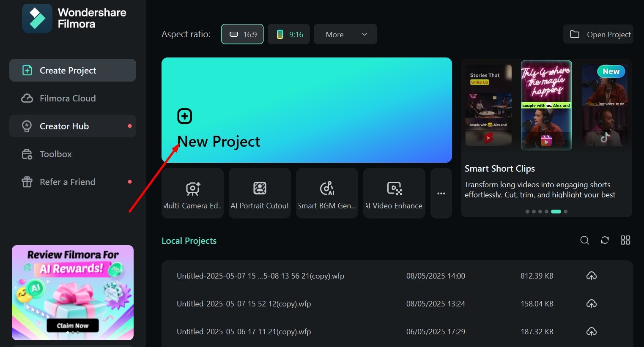Viewport: 644px width, 347px height.
Task: Open project Untitled-2025-05-06 17 11 21(copy).wfp
Action: tap(244, 332)
